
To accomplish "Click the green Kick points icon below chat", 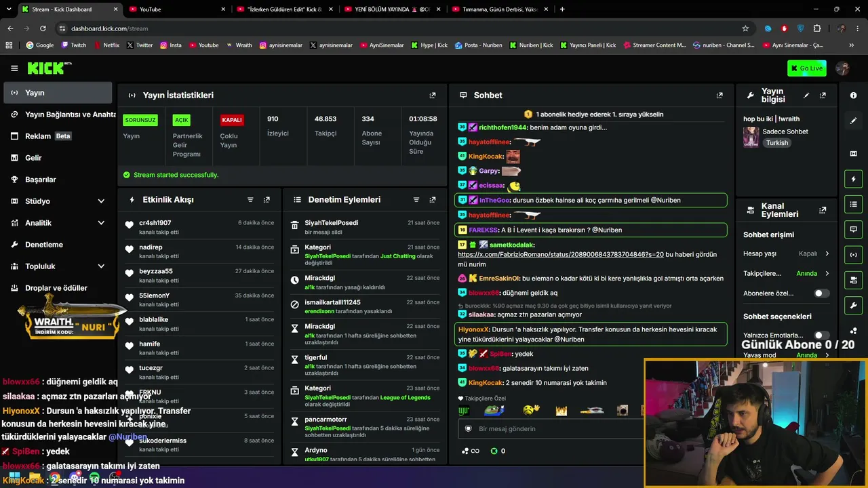I will click(x=494, y=451).
